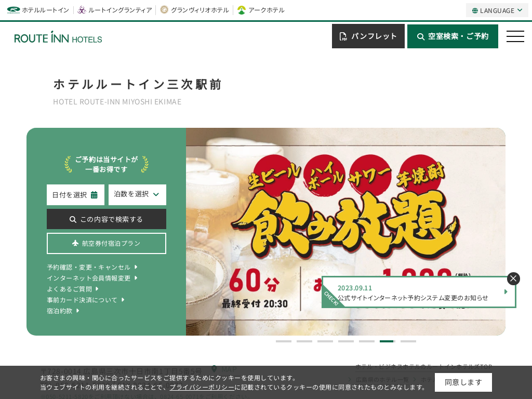Expand the LANGUAGE dropdown
532x399 pixels.
click(x=497, y=10)
